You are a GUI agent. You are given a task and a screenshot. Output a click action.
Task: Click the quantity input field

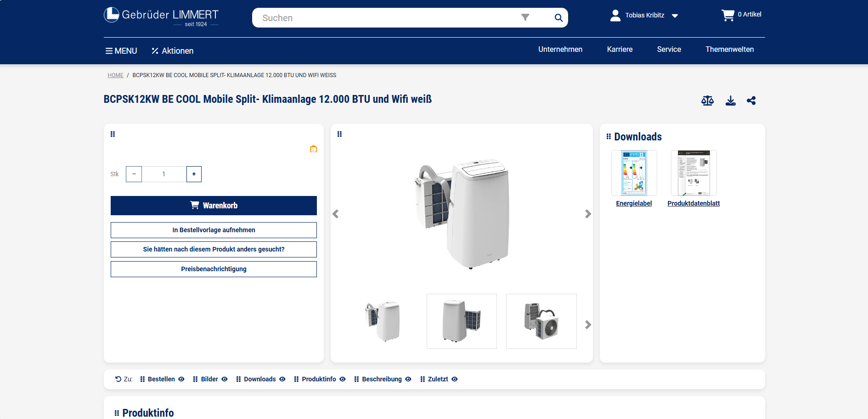[x=164, y=174]
